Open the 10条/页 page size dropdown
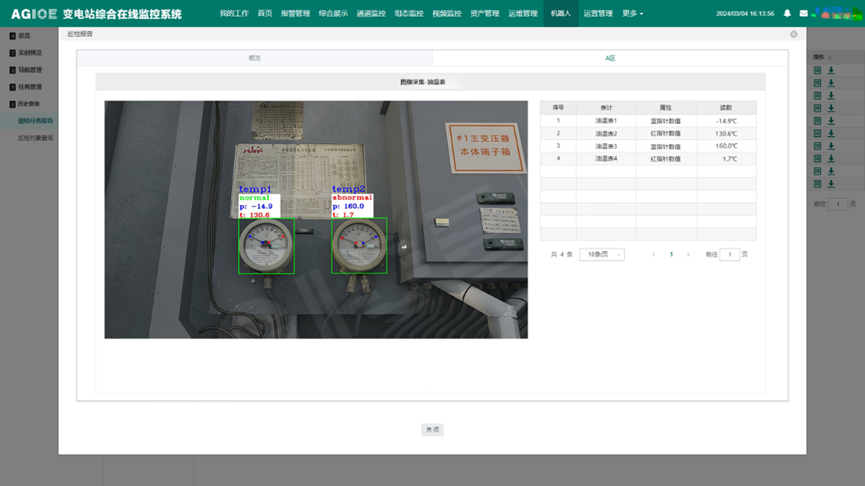865x486 pixels. 601,255
